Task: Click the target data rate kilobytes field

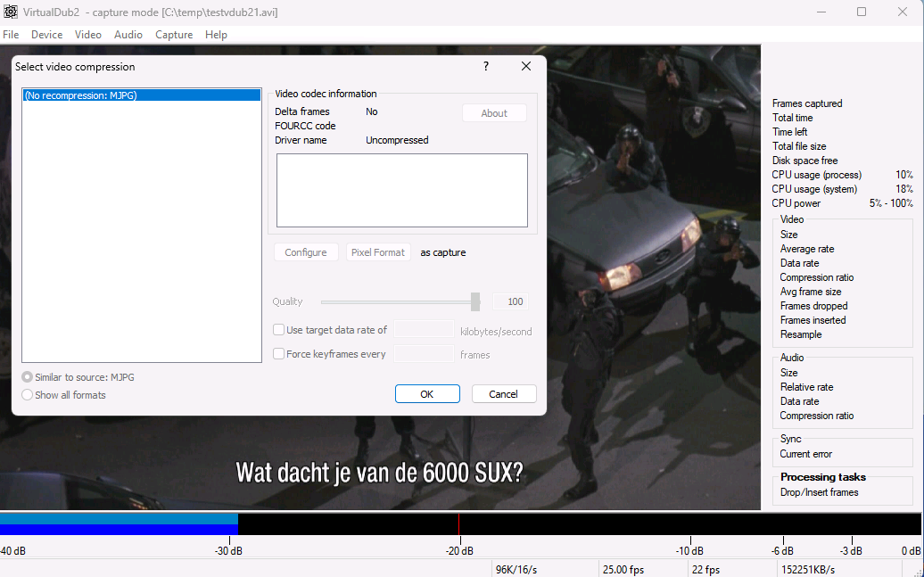Action: click(x=424, y=329)
